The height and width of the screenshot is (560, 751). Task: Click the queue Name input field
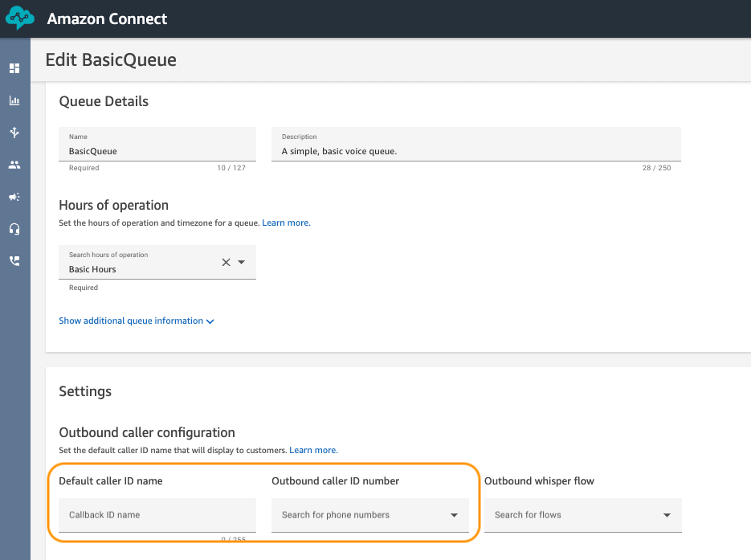coord(157,150)
